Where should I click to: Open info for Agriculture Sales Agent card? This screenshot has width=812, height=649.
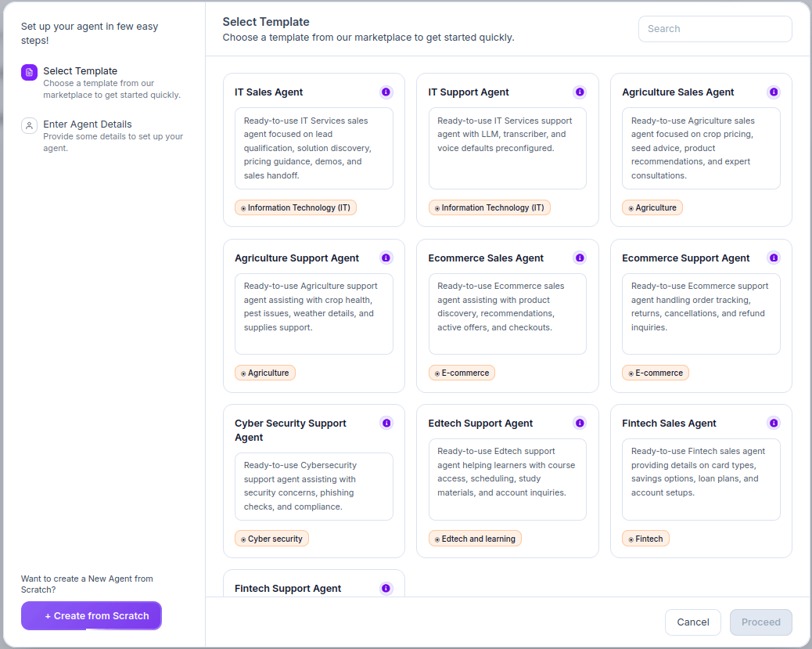[773, 92]
